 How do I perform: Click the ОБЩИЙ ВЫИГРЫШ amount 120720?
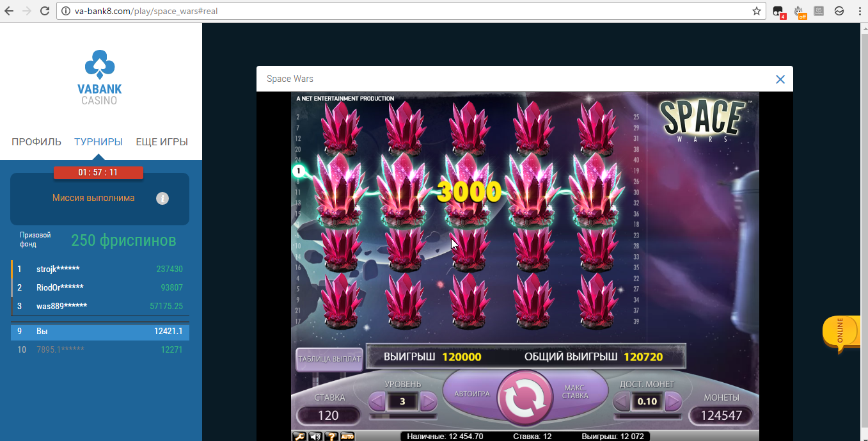tap(643, 357)
